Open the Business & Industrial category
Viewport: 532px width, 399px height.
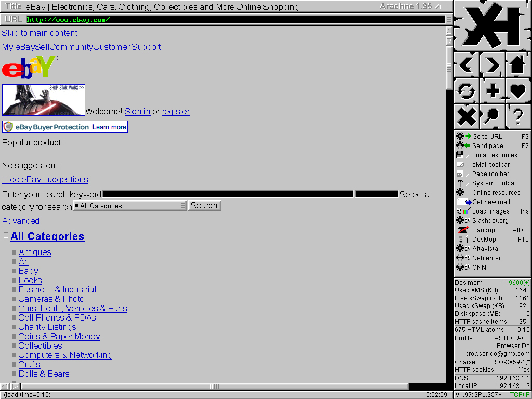pos(57,290)
